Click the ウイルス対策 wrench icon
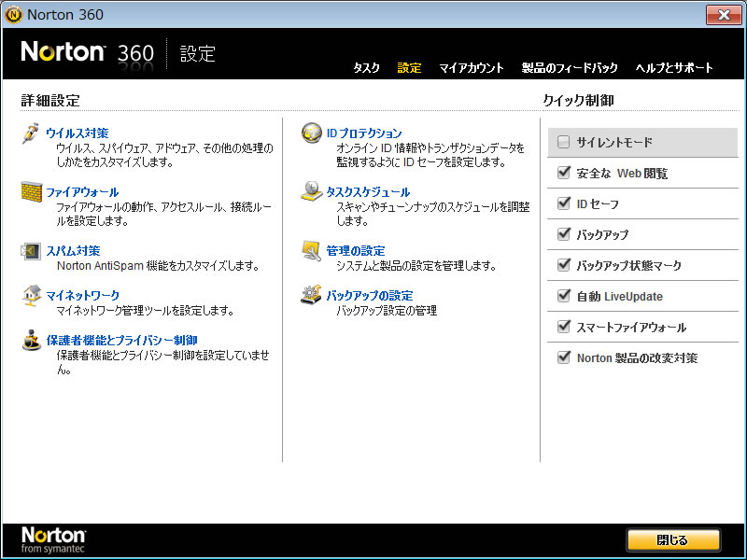747x560 pixels. click(32, 134)
